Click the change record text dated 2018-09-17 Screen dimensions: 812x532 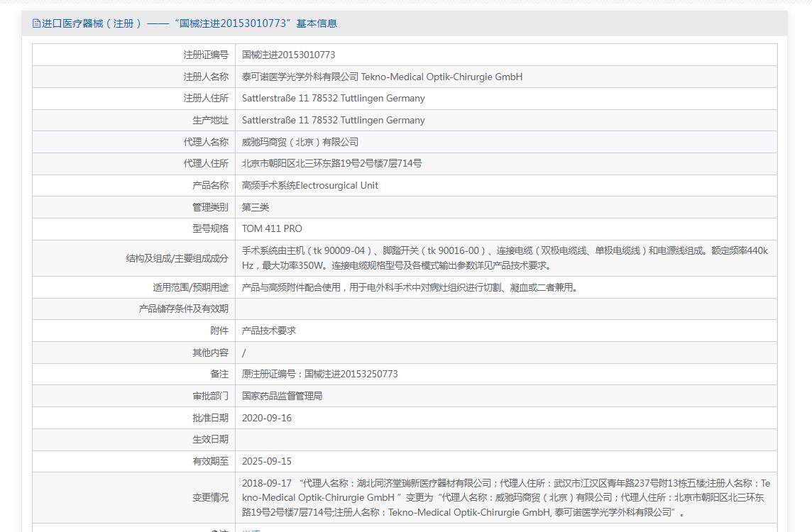pyautogui.click(x=506, y=497)
